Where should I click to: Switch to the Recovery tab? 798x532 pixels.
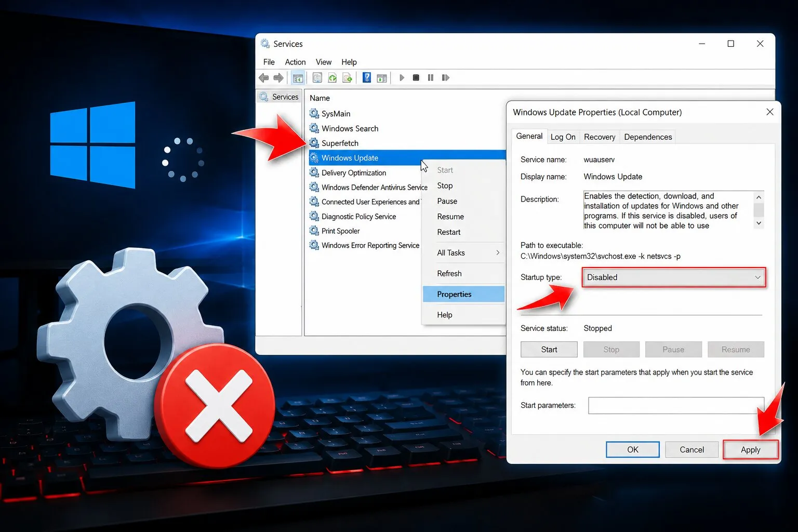click(600, 137)
